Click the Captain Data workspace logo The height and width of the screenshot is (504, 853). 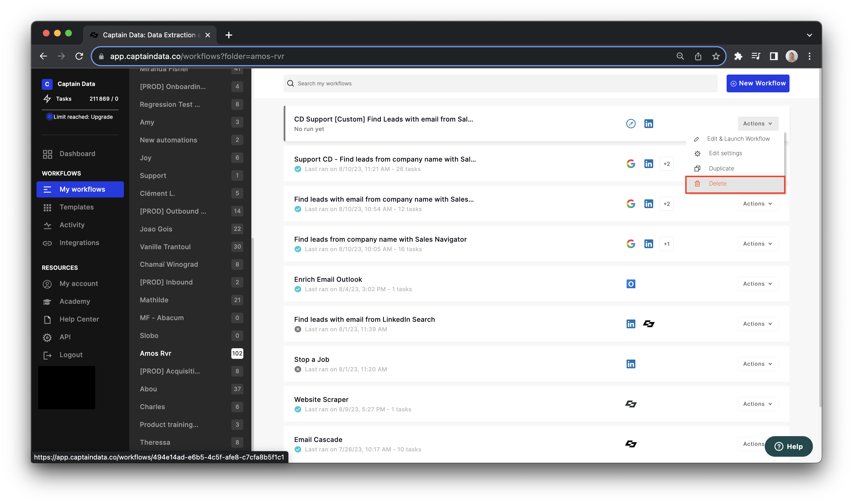tap(47, 84)
